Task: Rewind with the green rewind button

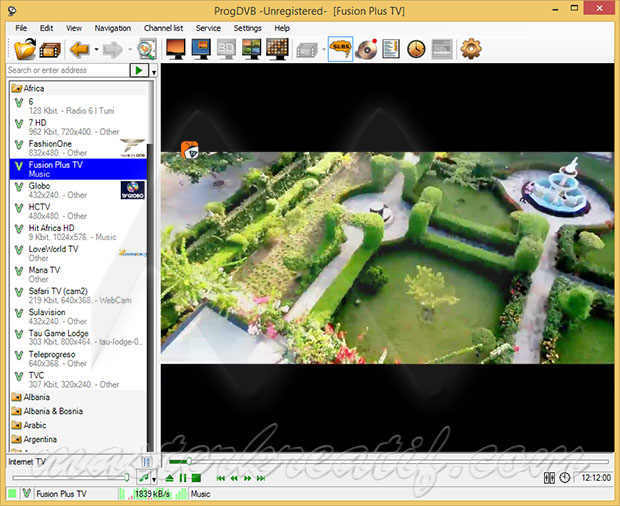Action: click(234, 478)
